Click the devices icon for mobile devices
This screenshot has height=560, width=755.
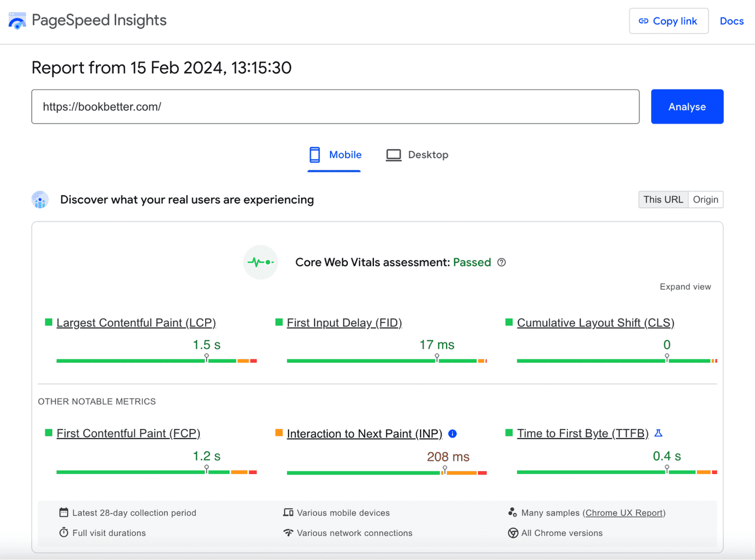(288, 512)
